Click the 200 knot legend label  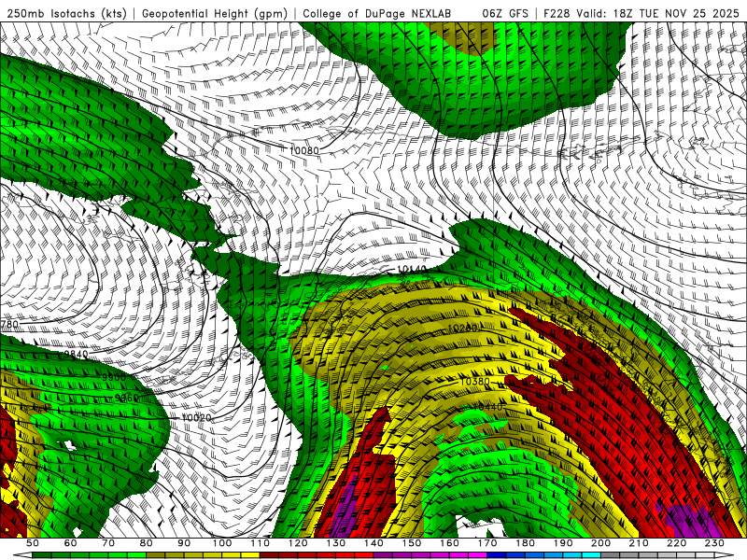pos(601,543)
